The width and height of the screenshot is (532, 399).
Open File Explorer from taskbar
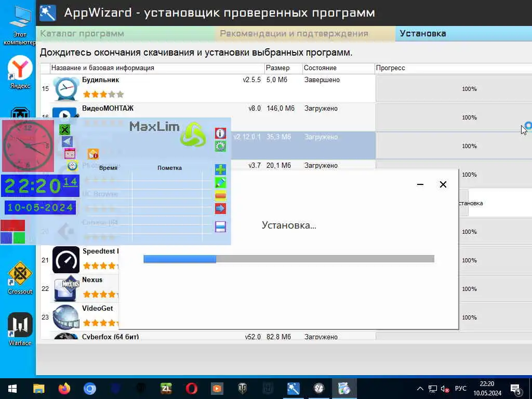pos(38,389)
